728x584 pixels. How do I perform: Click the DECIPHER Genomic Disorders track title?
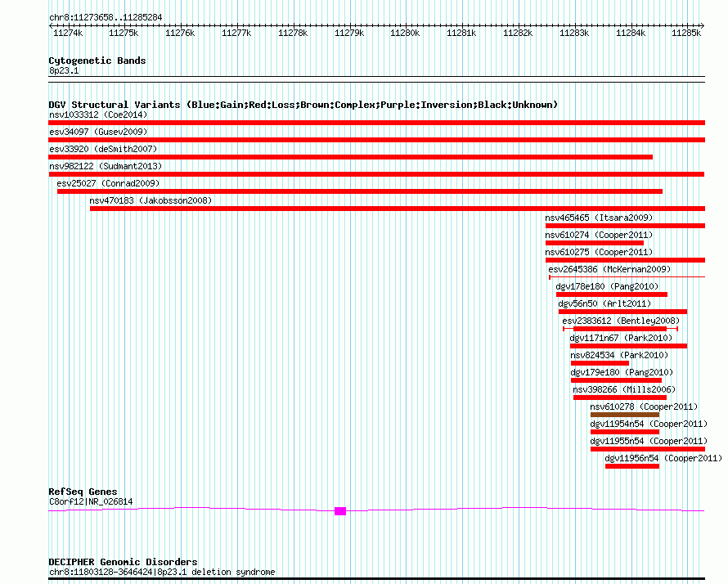(123, 562)
